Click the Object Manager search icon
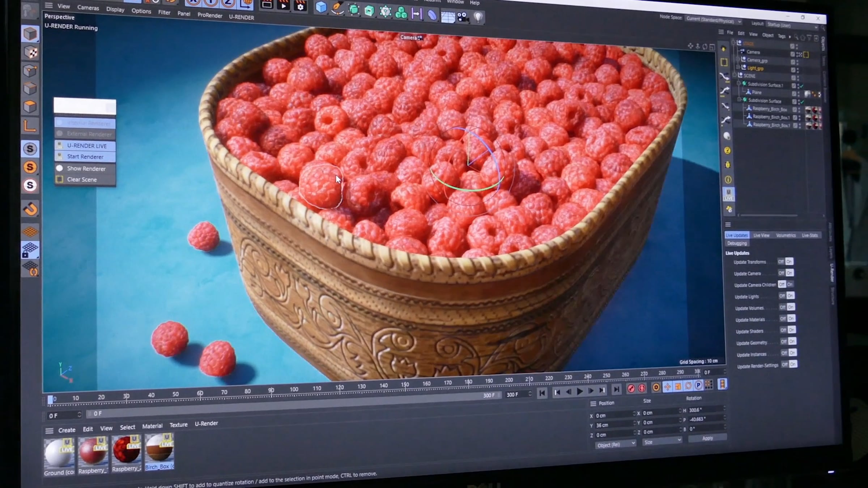868x488 pixels. [796, 37]
